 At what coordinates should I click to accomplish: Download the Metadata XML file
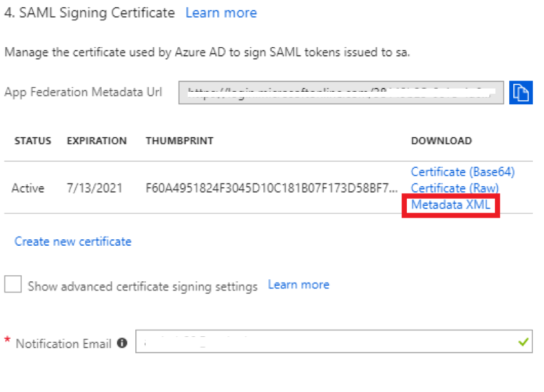(x=451, y=205)
